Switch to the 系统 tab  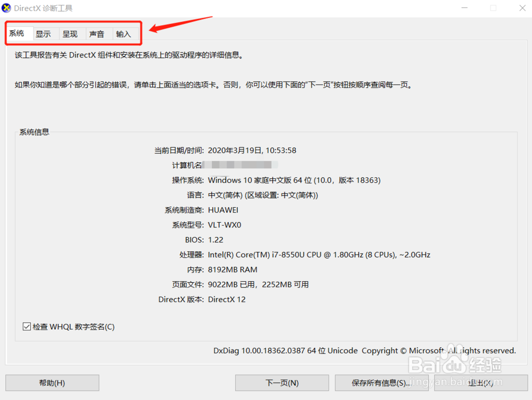point(19,33)
